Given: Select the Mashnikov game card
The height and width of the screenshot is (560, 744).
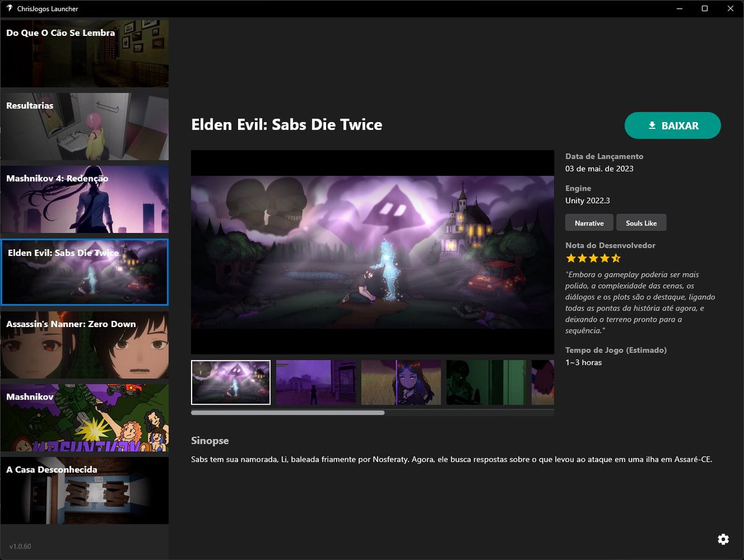Looking at the screenshot, I should pos(84,418).
